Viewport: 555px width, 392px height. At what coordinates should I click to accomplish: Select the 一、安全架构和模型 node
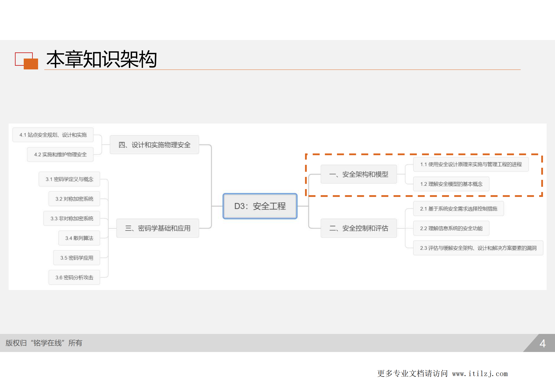[x=359, y=174]
